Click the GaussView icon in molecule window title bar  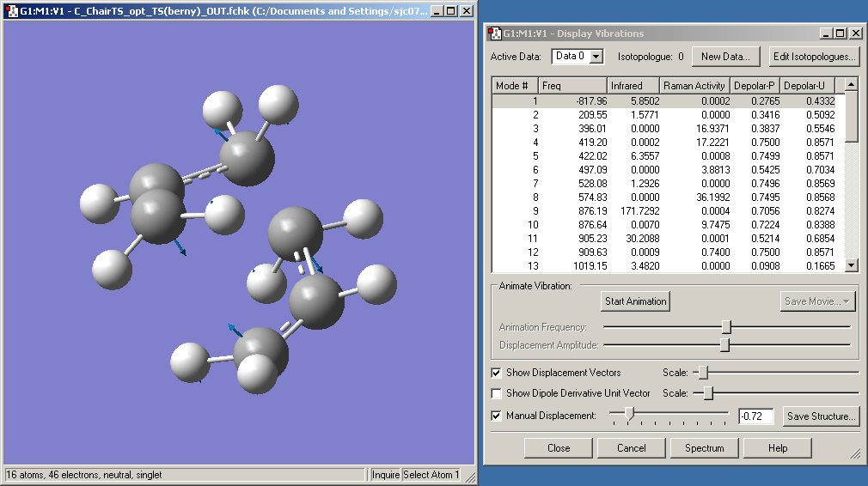11,11
